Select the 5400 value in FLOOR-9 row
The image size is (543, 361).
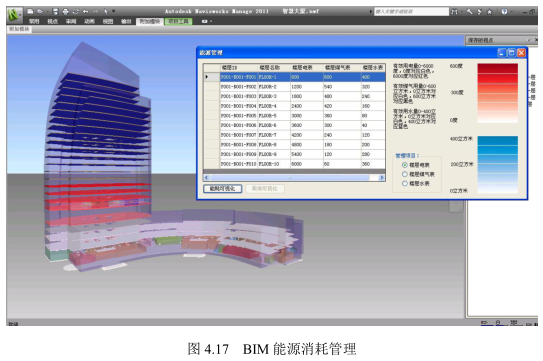click(306, 154)
